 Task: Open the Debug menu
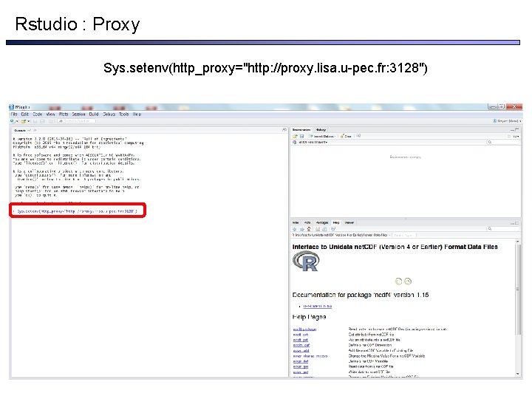pyautogui.click(x=109, y=115)
